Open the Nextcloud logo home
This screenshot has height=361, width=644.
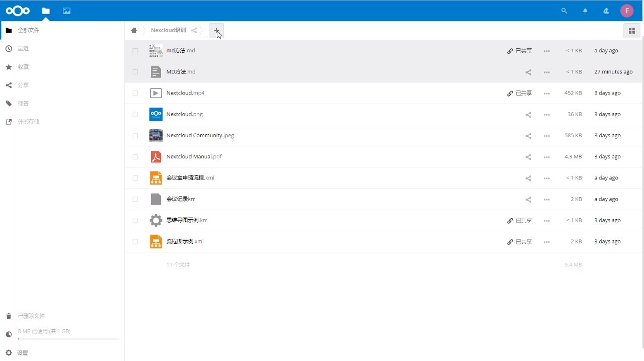pyautogui.click(x=18, y=11)
